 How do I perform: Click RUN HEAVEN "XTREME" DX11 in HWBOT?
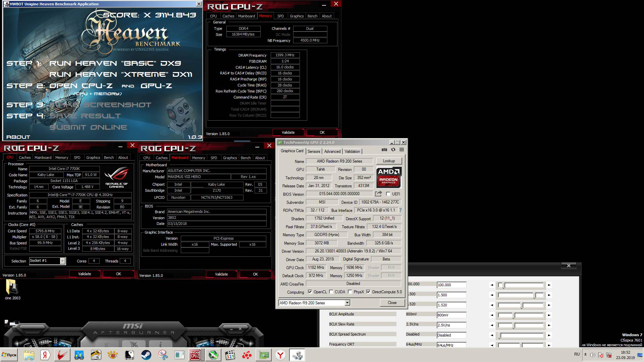[121, 74]
